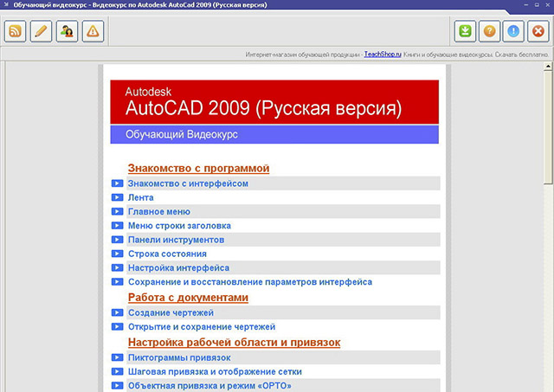Open the RSS feed icon

point(15,31)
